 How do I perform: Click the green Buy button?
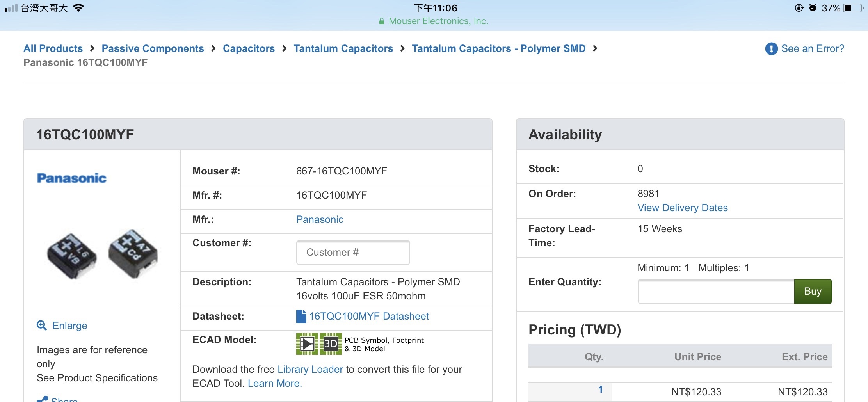pyautogui.click(x=813, y=291)
